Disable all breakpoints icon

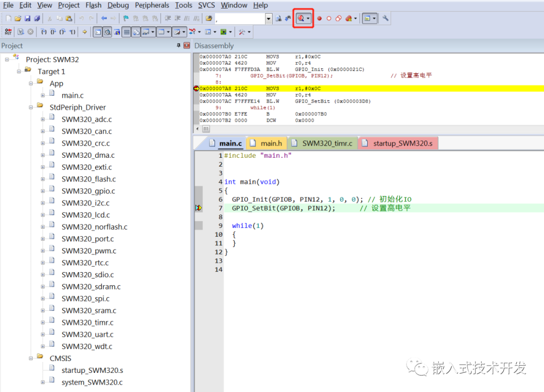tap(338, 18)
